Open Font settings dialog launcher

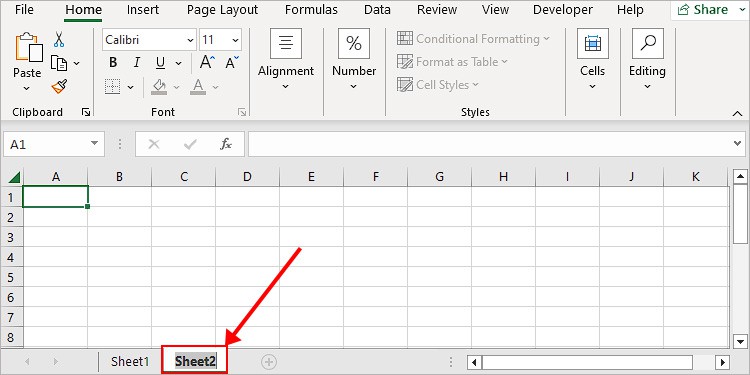pos(242,112)
